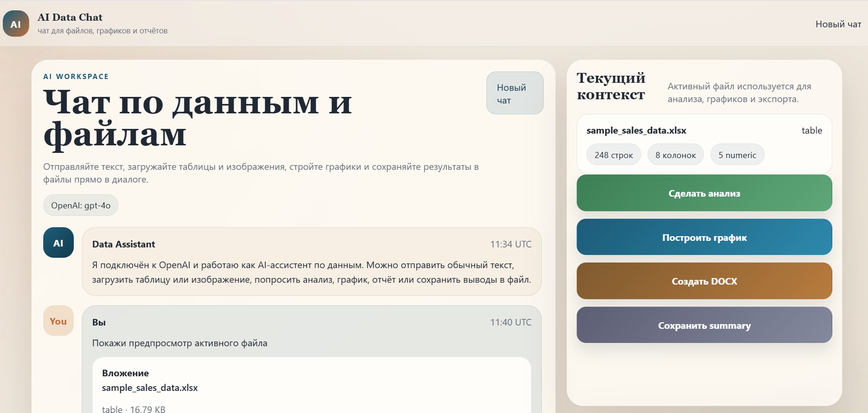
Task: Run analysis with Сделать анализ button
Action: 704,193
